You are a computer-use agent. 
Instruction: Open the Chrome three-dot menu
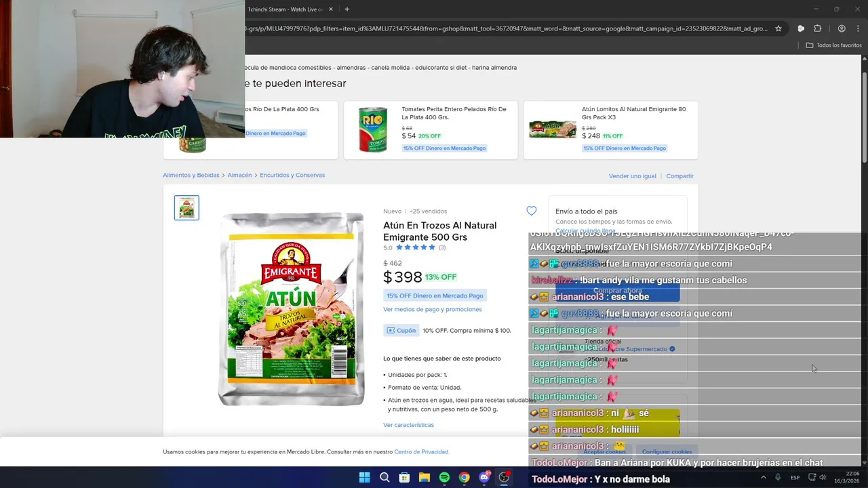858,28
